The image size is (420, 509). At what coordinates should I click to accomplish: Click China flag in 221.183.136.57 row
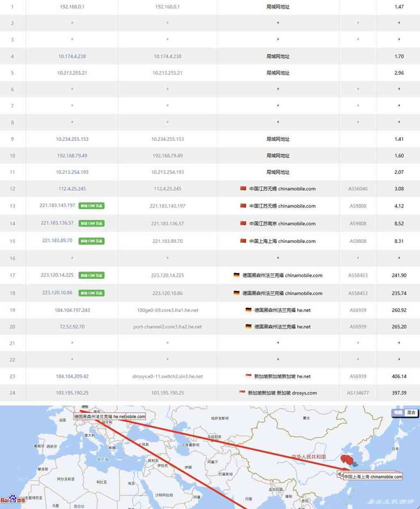pyautogui.click(x=243, y=223)
